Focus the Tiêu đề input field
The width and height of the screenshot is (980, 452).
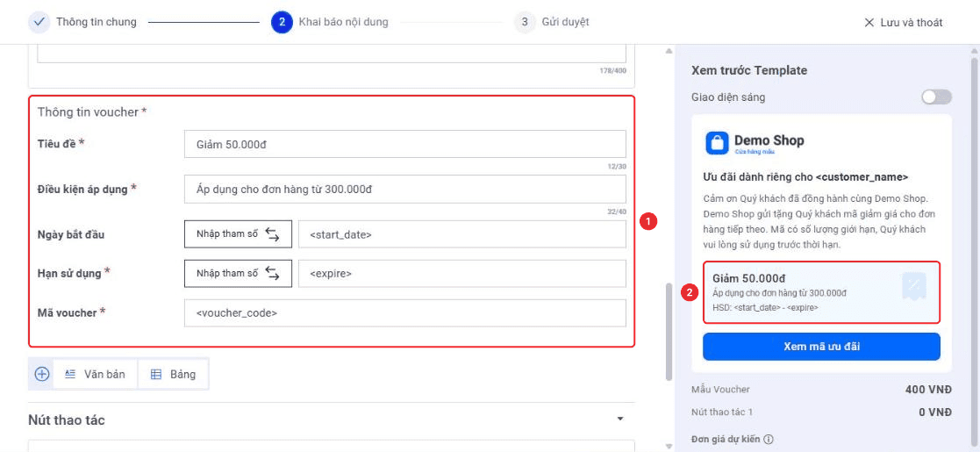click(x=405, y=144)
